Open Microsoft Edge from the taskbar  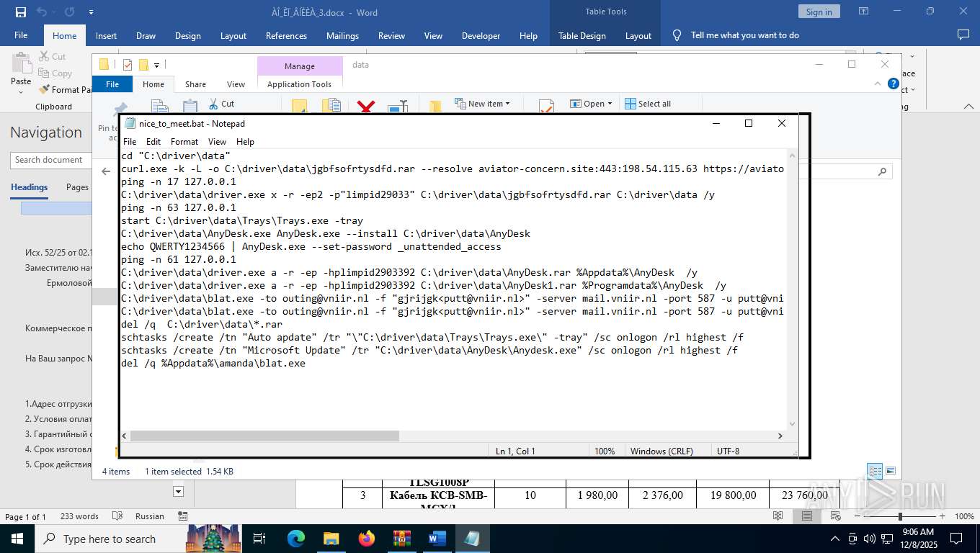pos(296,539)
